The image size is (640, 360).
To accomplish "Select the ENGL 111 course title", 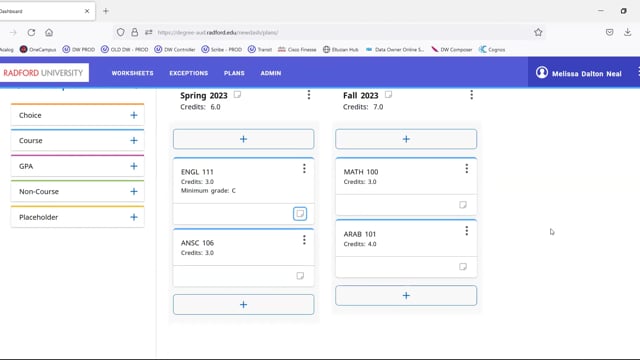I will click(x=197, y=172).
